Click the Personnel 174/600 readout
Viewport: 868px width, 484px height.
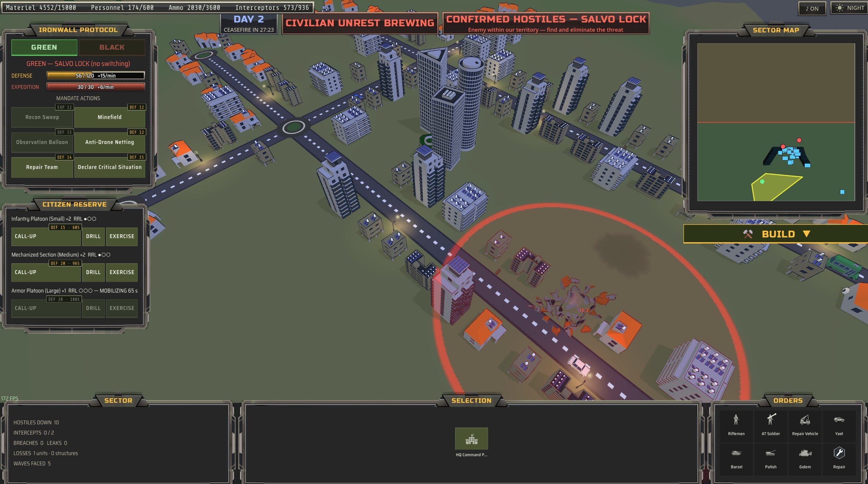(x=122, y=8)
